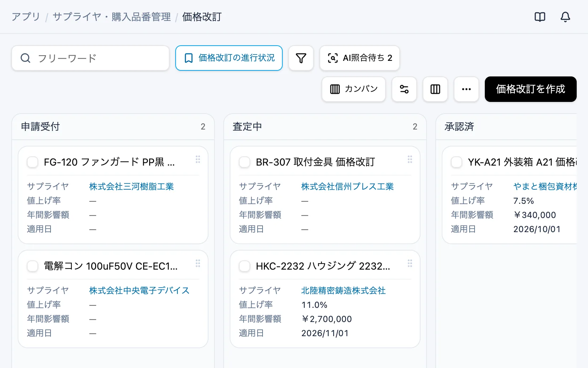The height and width of the screenshot is (368, 588).
Task: Open notifications bell
Action: pyautogui.click(x=565, y=17)
